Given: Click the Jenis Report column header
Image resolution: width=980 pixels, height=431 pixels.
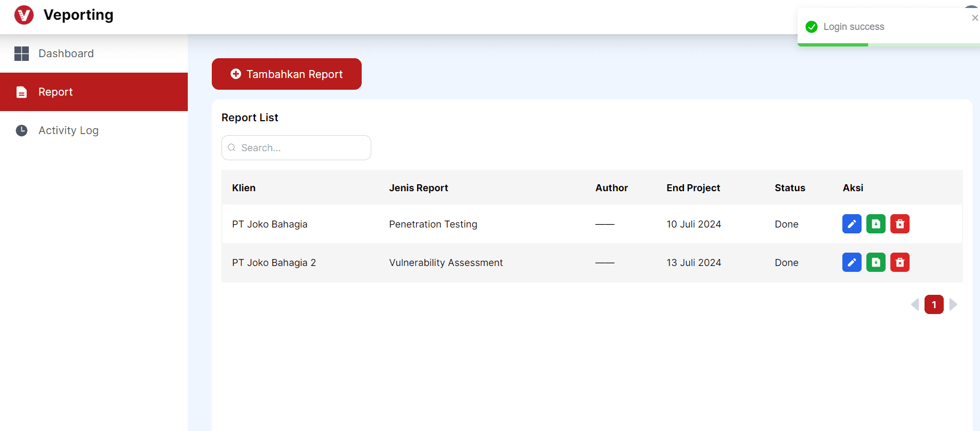Looking at the screenshot, I should (419, 188).
